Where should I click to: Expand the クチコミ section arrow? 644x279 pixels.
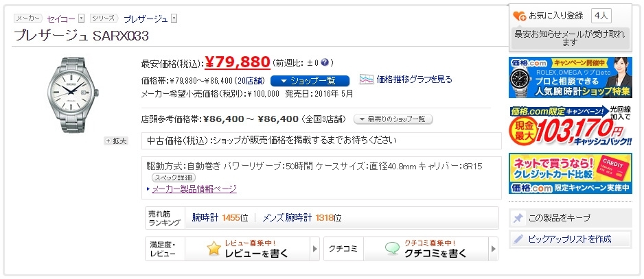tap(494, 249)
